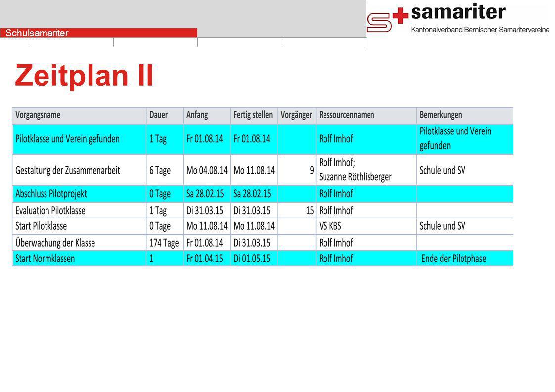Select 'Evaluation Pilotklasse' cell
The height and width of the screenshot is (392, 555).
pos(79,211)
